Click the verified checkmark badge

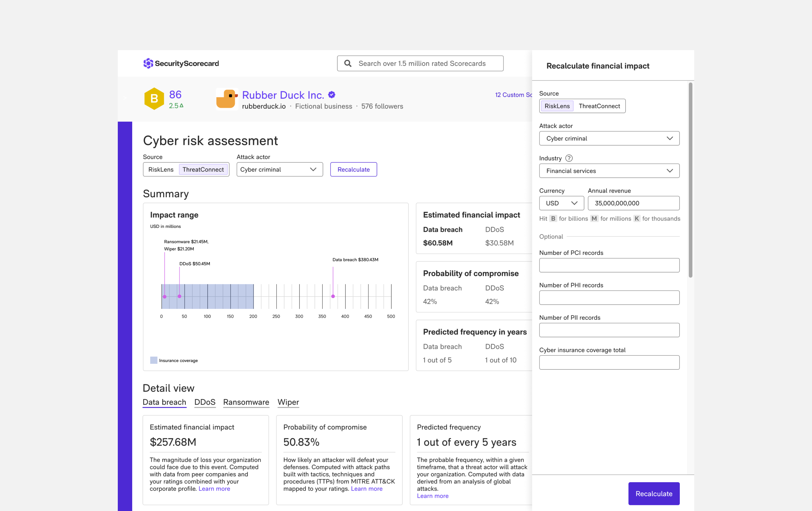point(332,95)
